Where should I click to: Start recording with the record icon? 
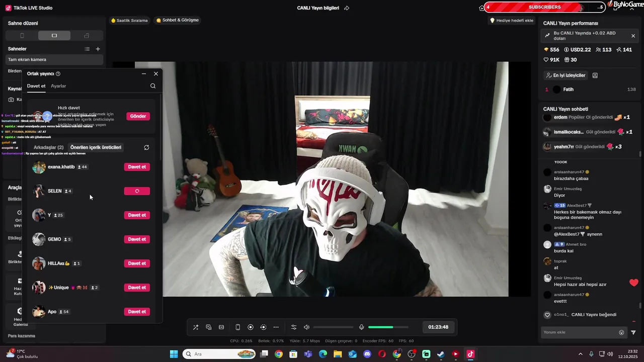(251, 327)
